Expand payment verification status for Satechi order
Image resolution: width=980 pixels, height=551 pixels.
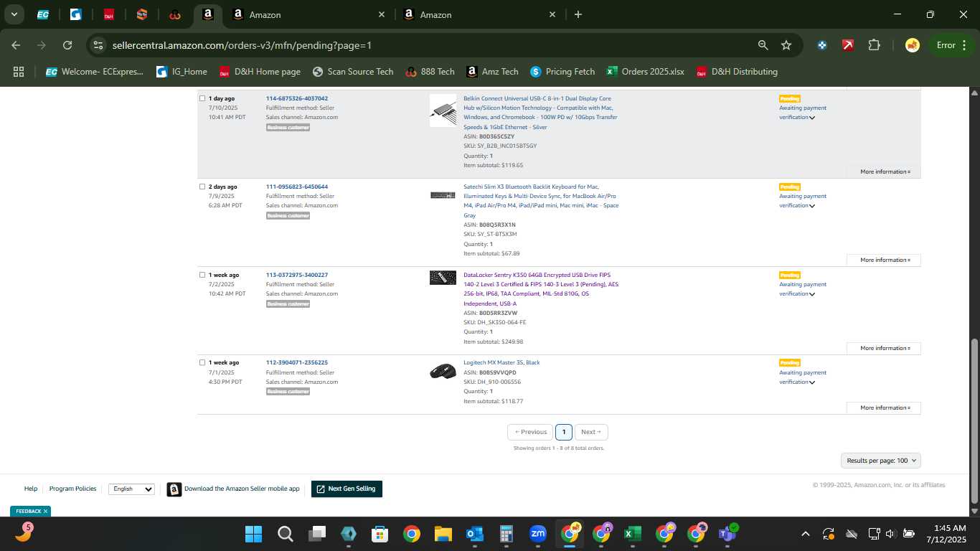811,206
